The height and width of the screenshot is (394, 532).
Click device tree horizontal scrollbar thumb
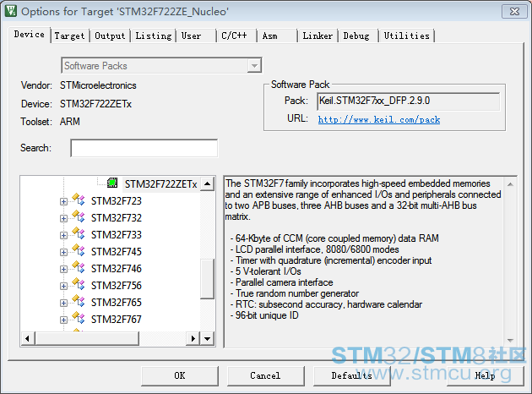coord(87,339)
